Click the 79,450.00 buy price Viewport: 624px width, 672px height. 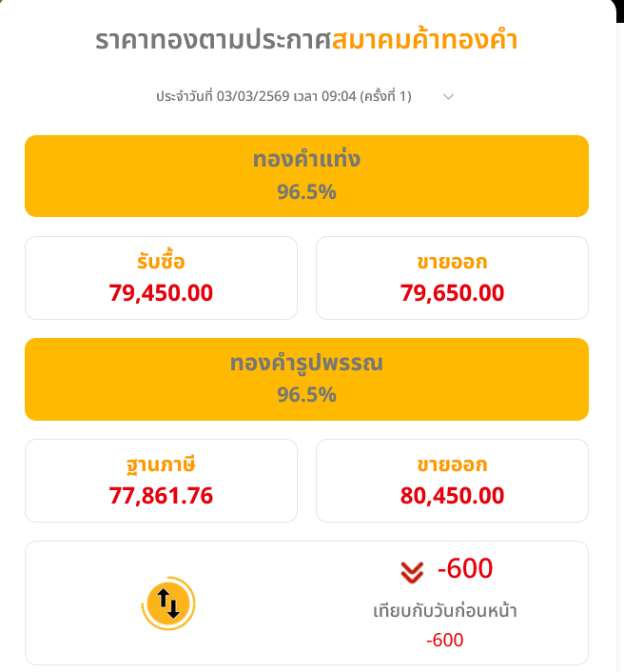point(161,292)
